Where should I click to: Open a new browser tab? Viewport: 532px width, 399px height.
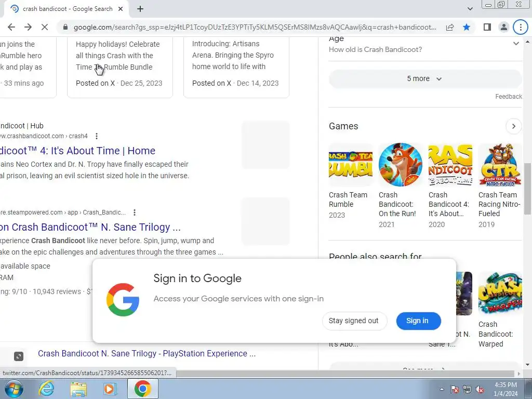140,9
